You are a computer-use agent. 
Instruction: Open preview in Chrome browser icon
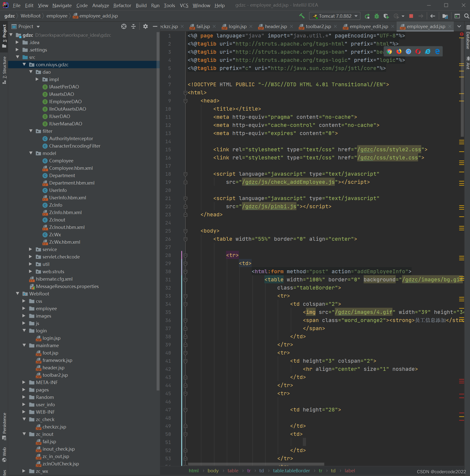[389, 51]
